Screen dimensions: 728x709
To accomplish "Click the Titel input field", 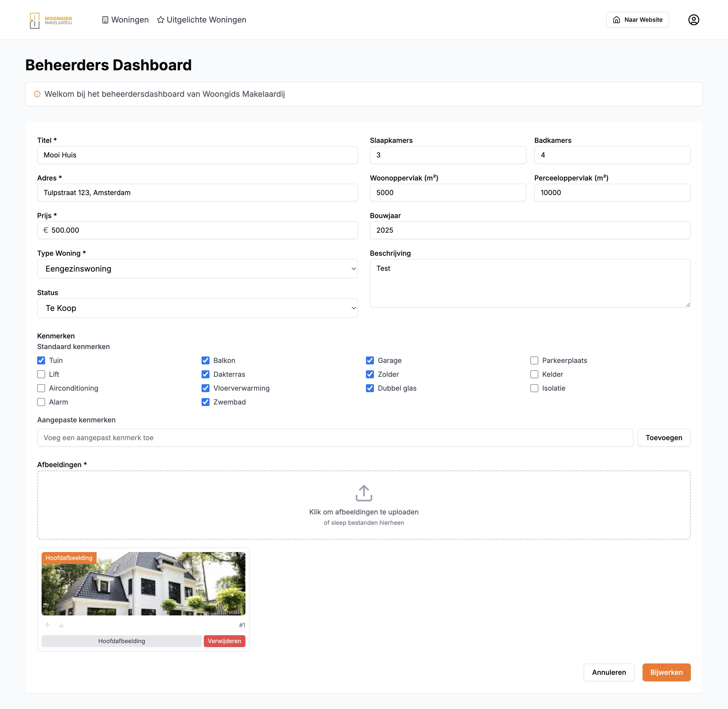I will click(x=197, y=155).
